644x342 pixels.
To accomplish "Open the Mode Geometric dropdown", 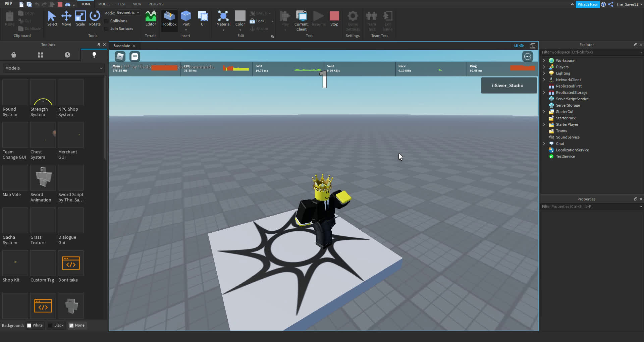I will 128,12.
